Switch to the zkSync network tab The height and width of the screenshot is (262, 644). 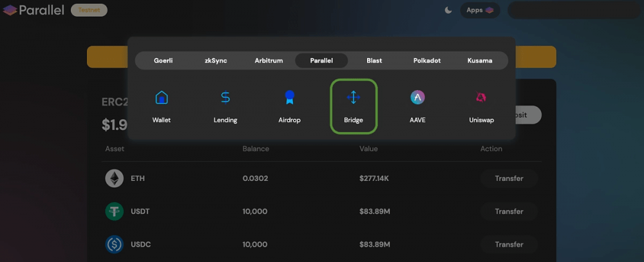216,61
